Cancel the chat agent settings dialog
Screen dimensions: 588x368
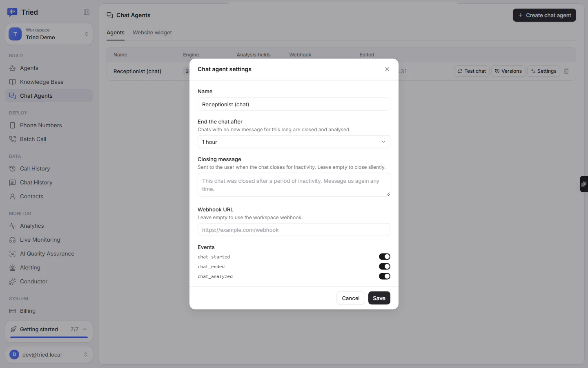pos(351,298)
